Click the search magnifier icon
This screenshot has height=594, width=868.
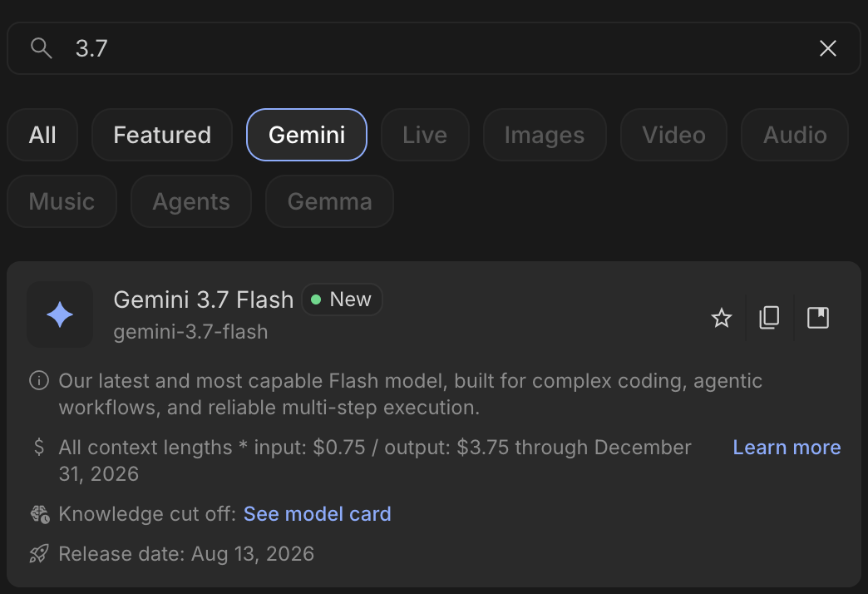(41, 48)
